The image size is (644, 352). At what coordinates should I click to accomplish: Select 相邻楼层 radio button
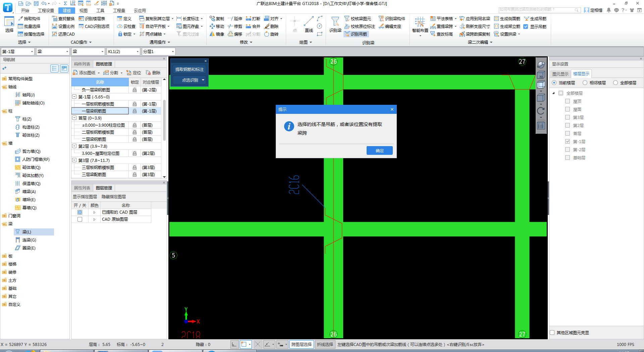585,83
